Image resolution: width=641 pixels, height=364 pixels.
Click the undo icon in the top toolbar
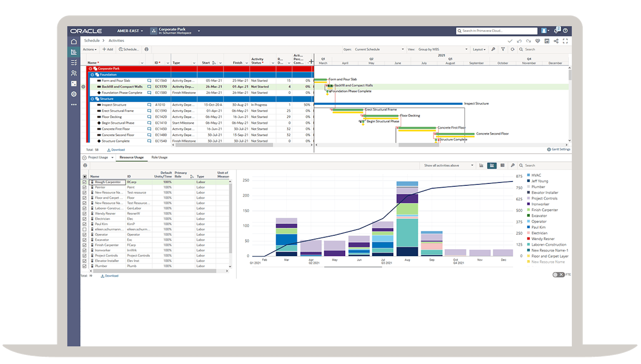pos(519,41)
